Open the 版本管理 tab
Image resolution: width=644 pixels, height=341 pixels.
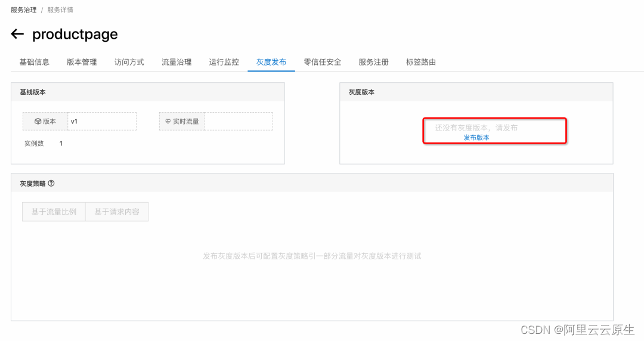(x=82, y=62)
